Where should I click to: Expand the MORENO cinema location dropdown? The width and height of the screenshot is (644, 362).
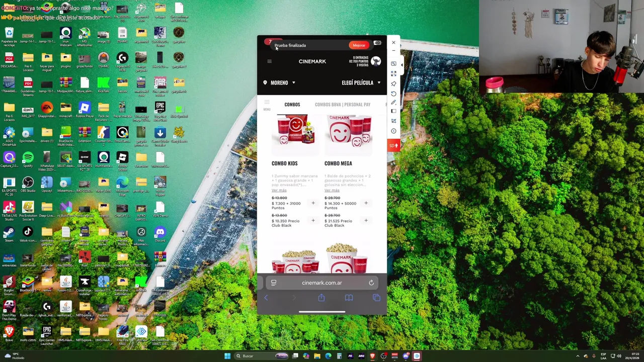(x=279, y=82)
